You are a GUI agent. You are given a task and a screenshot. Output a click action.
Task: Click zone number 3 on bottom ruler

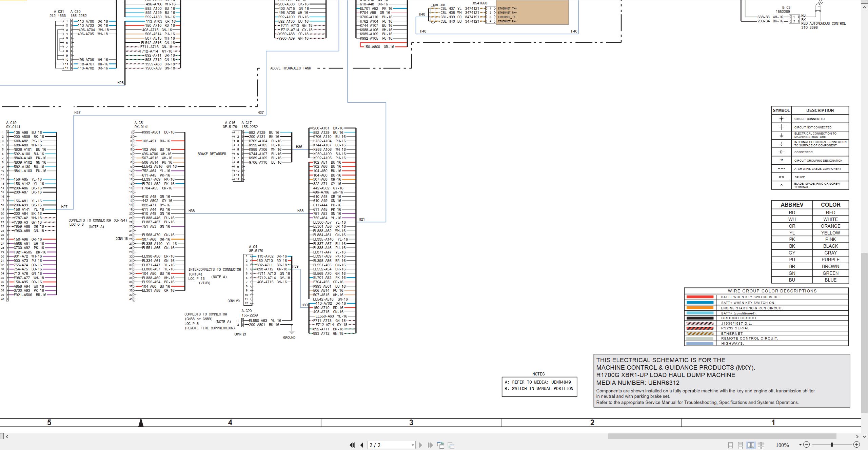tap(411, 423)
